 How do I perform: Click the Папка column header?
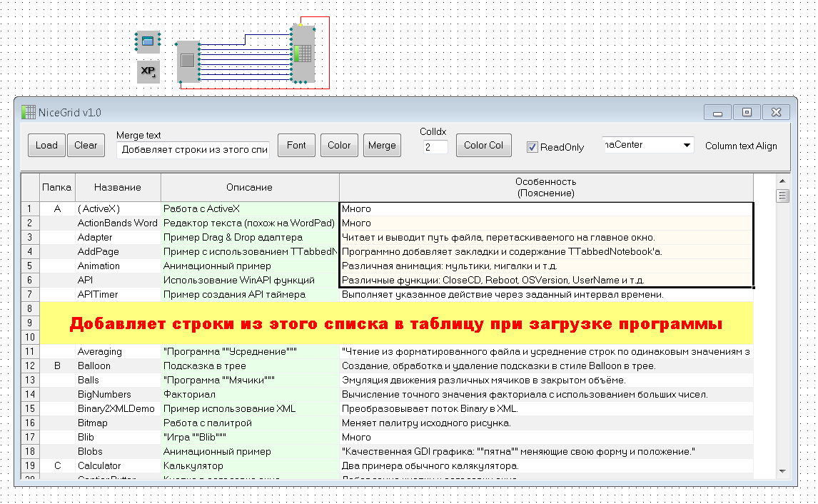point(57,187)
